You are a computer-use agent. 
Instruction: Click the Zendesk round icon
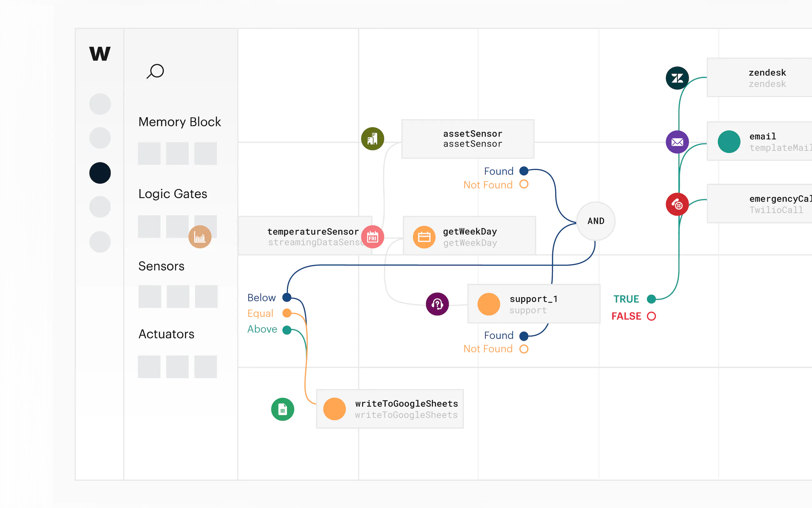[677, 78]
